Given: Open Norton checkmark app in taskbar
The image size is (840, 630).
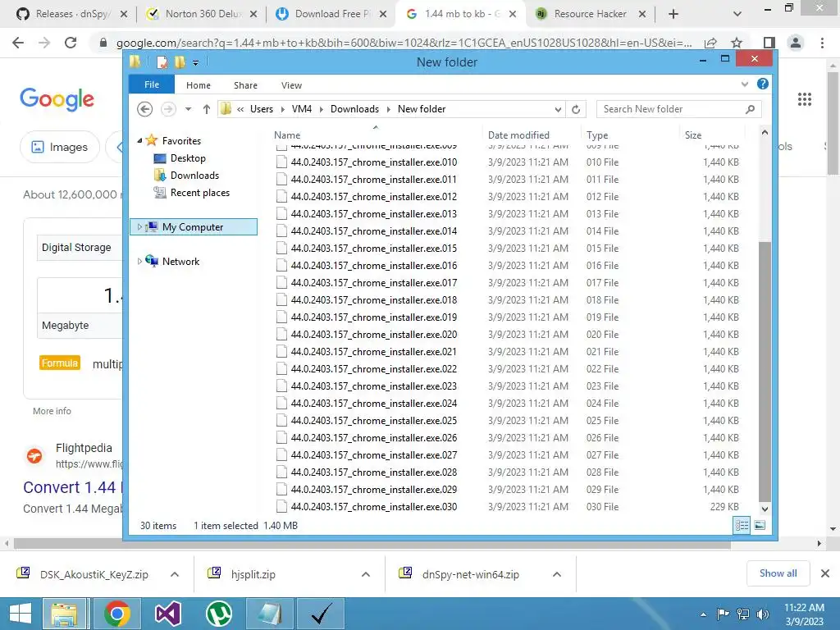Looking at the screenshot, I should [322, 614].
